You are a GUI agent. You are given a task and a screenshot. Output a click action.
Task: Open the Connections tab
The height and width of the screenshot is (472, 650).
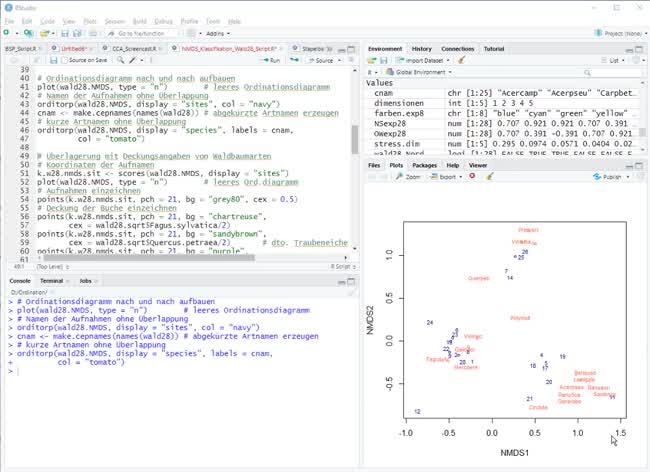point(457,49)
